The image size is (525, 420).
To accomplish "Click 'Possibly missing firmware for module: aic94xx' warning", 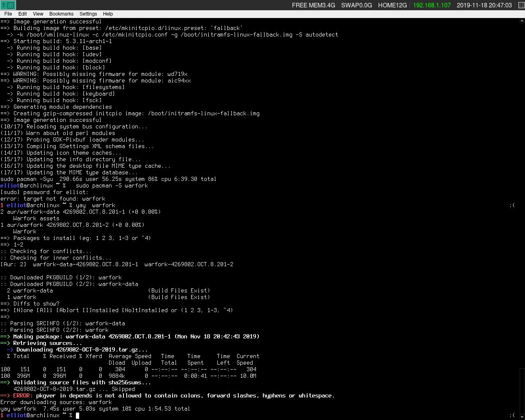I will click(x=96, y=80).
